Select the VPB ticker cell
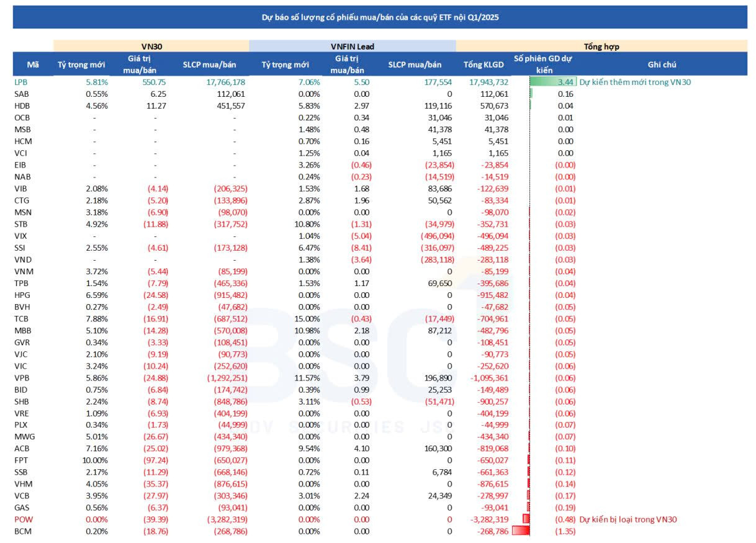The image size is (756, 543). click(20, 377)
